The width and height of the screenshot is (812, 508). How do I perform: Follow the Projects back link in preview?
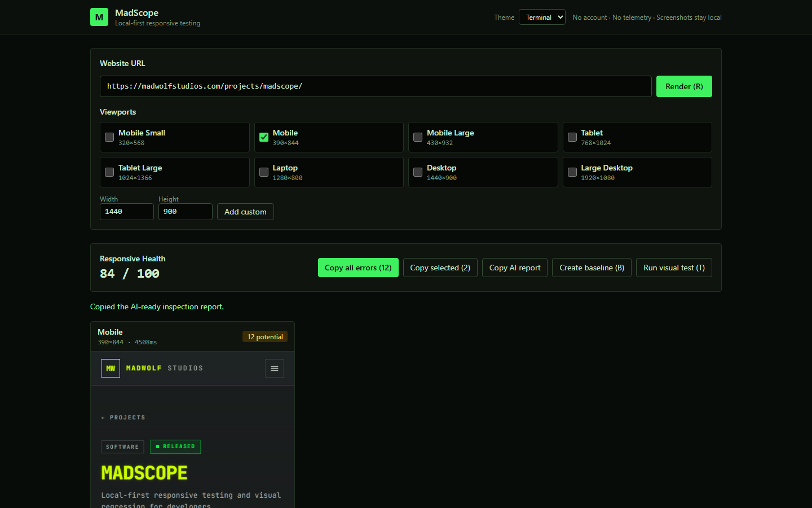123,418
